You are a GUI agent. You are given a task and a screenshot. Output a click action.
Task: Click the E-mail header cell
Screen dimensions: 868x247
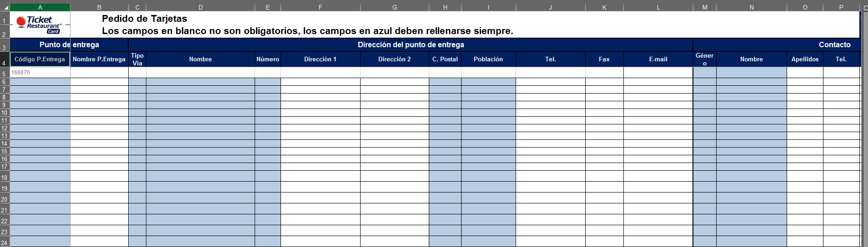coord(658,59)
